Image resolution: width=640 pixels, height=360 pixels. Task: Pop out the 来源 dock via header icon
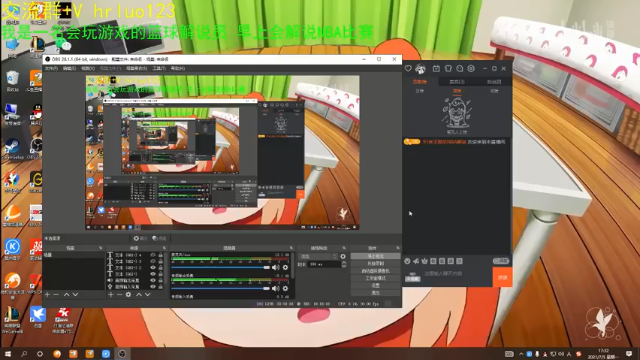pos(164,248)
